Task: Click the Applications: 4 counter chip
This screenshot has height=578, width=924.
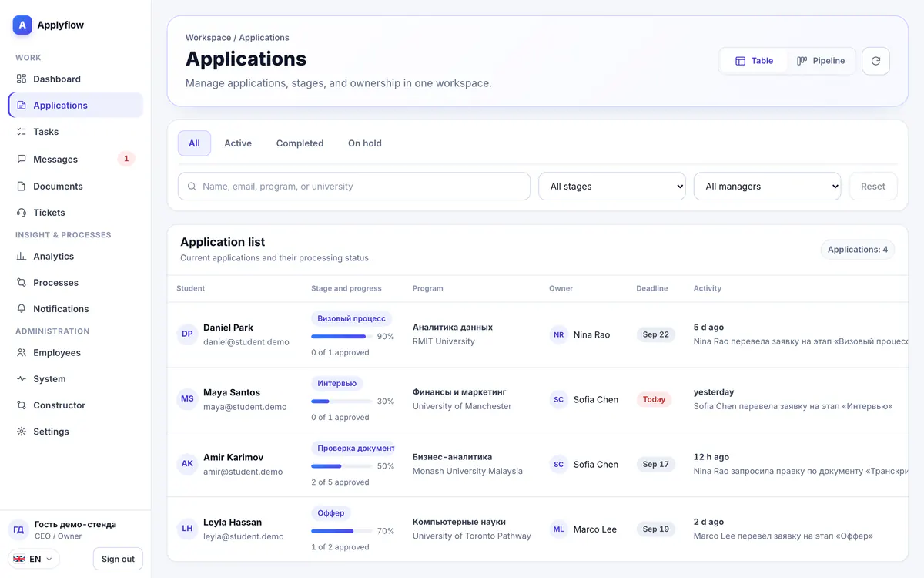Action: click(858, 250)
